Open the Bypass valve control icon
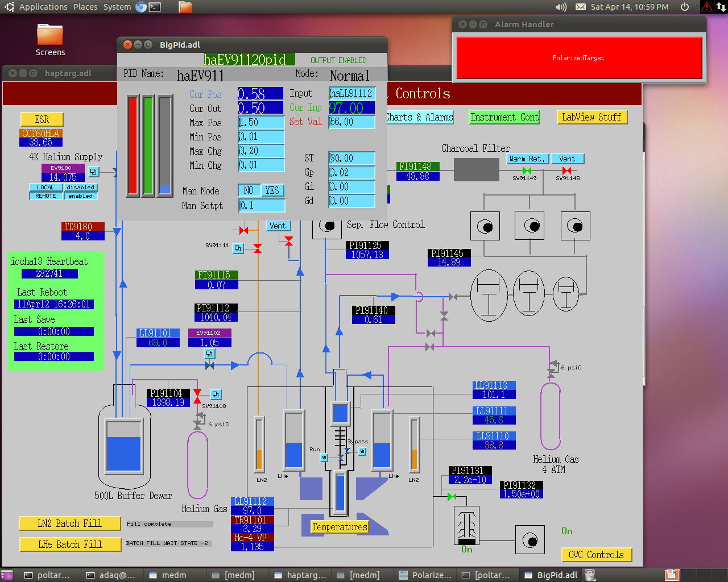 pos(362,451)
